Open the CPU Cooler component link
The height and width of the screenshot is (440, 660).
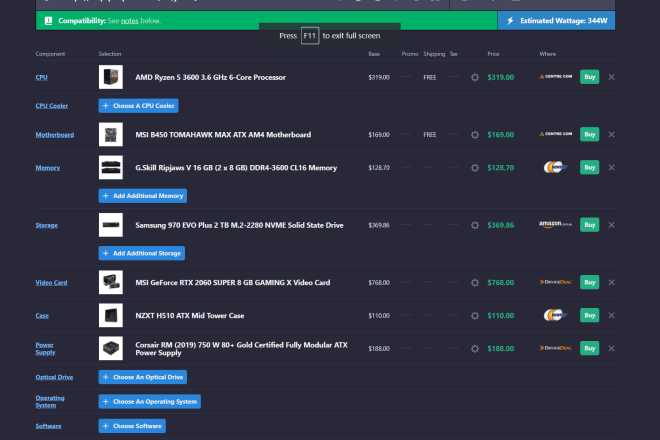[51, 106]
